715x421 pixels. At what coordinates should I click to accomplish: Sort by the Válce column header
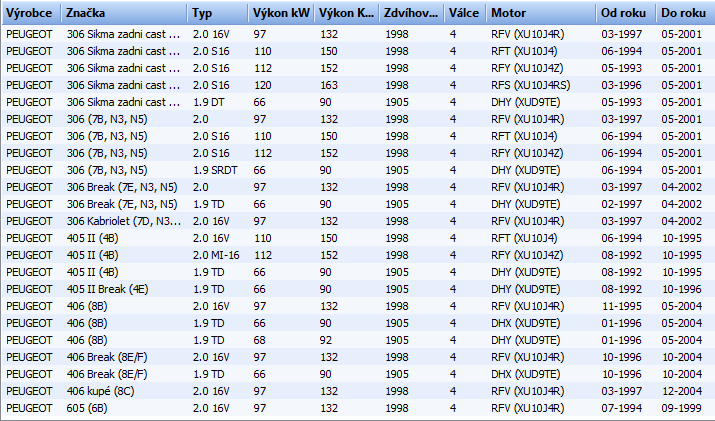tap(465, 13)
